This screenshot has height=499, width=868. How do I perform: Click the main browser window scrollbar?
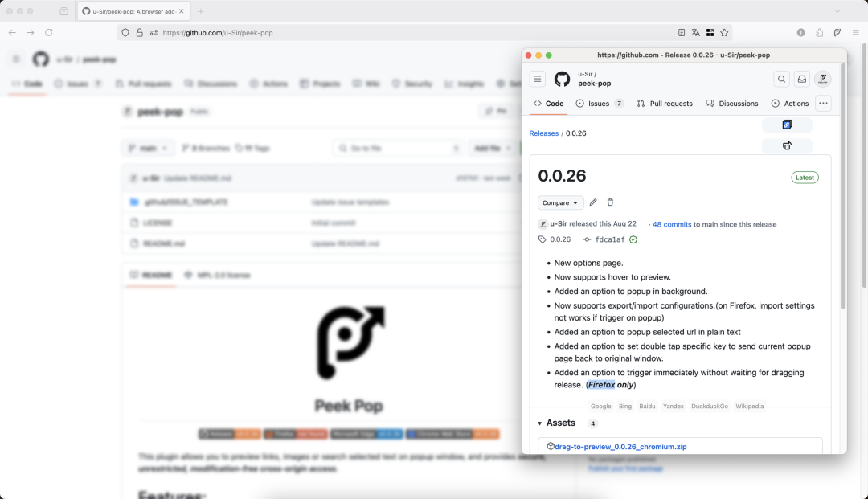pos(865,166)
